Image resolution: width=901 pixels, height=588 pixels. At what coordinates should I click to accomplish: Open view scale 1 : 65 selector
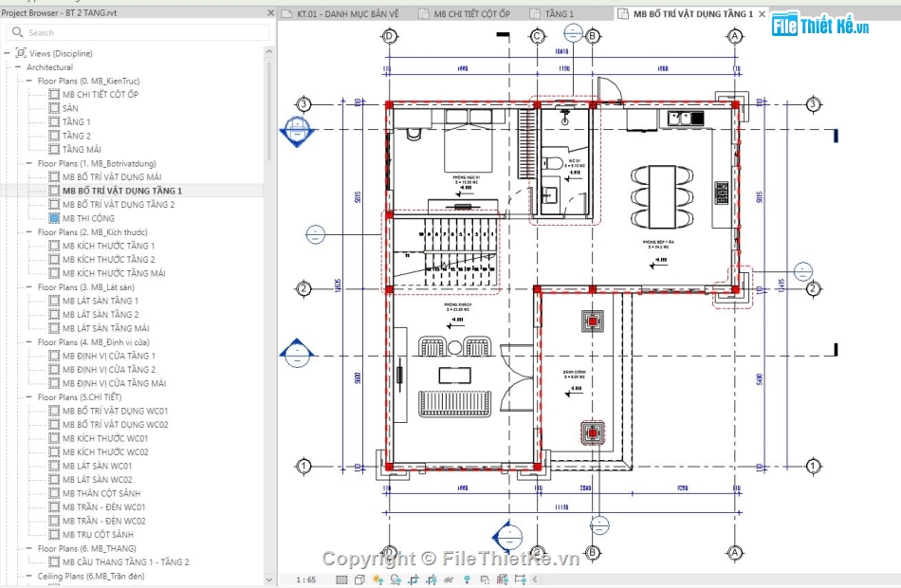[306, 579]
